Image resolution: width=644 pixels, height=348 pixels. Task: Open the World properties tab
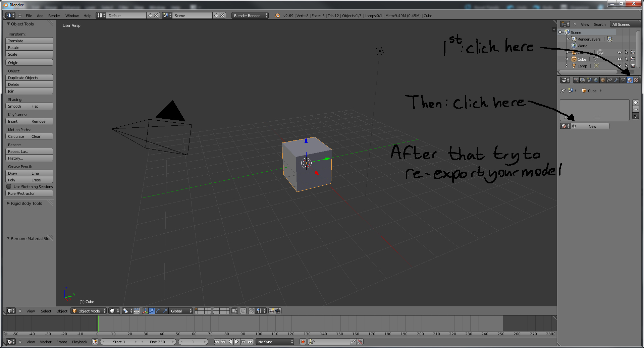[x=596, y=80]
